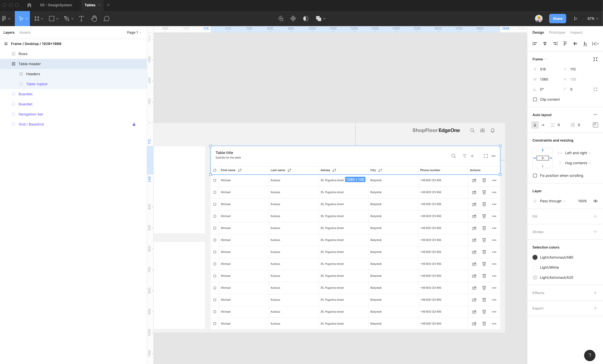
Task: Open the Left and right constraint dropdown
Action: pyautogui.click(x=578, y=153)
